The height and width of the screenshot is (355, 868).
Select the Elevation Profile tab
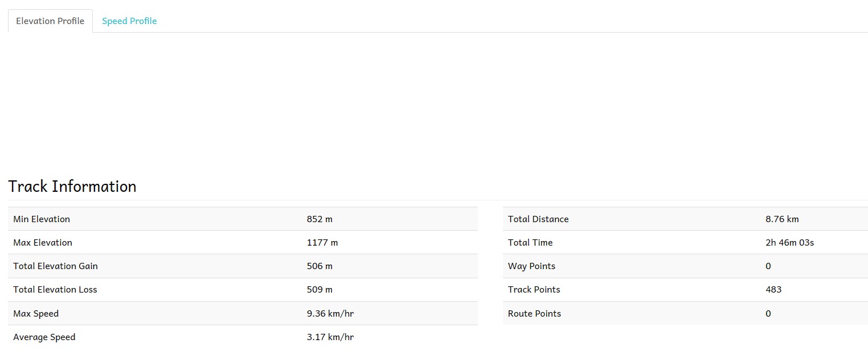click(50, 21)
